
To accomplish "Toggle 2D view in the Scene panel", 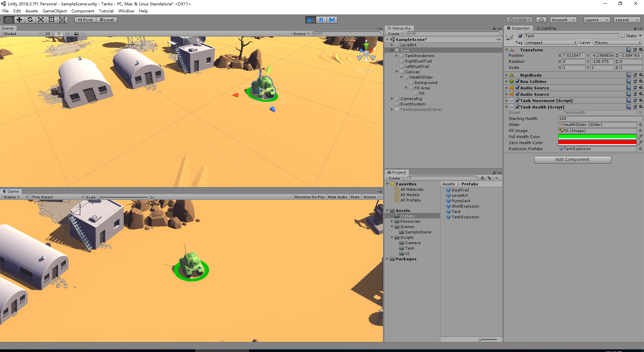I will tap(48, 33).
